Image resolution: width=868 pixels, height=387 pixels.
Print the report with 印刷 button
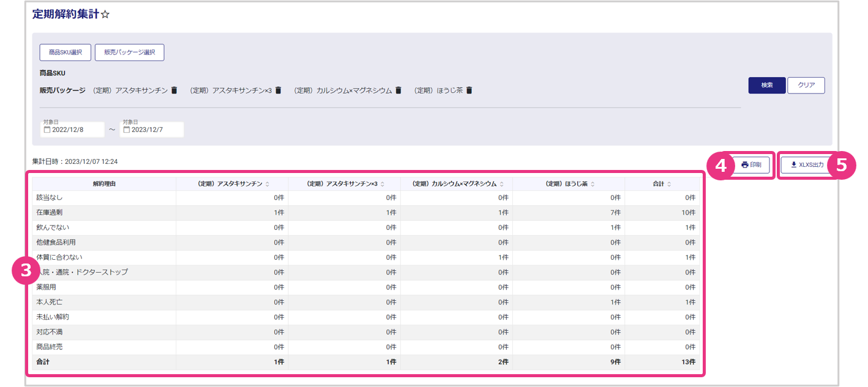751,165
